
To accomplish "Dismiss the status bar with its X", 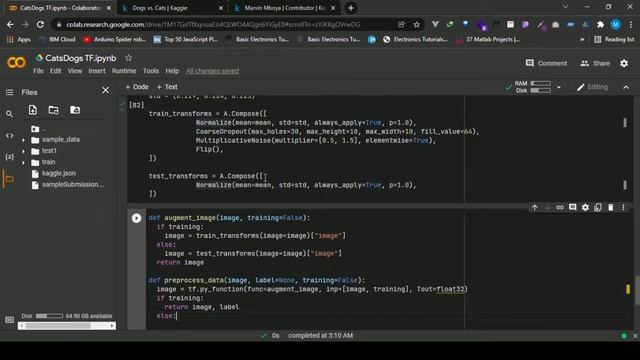I will (635, 336).
